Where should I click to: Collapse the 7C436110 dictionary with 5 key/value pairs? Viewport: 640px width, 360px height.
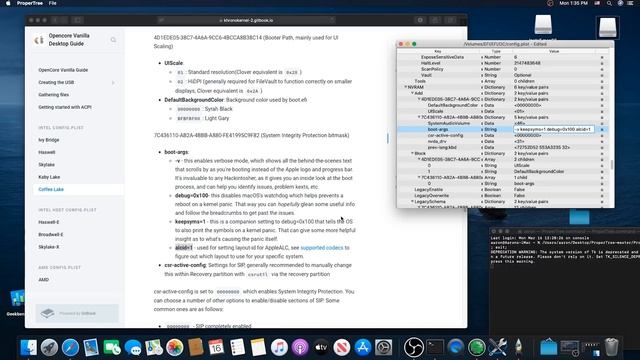pyautogui.click(x=419, y=117)
